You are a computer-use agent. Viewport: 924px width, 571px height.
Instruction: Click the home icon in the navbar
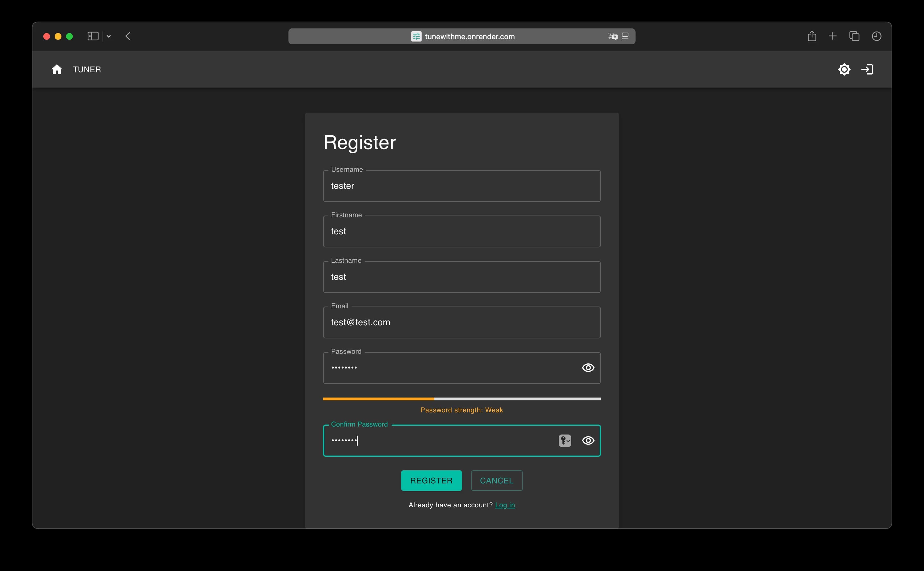click(57, 69)
